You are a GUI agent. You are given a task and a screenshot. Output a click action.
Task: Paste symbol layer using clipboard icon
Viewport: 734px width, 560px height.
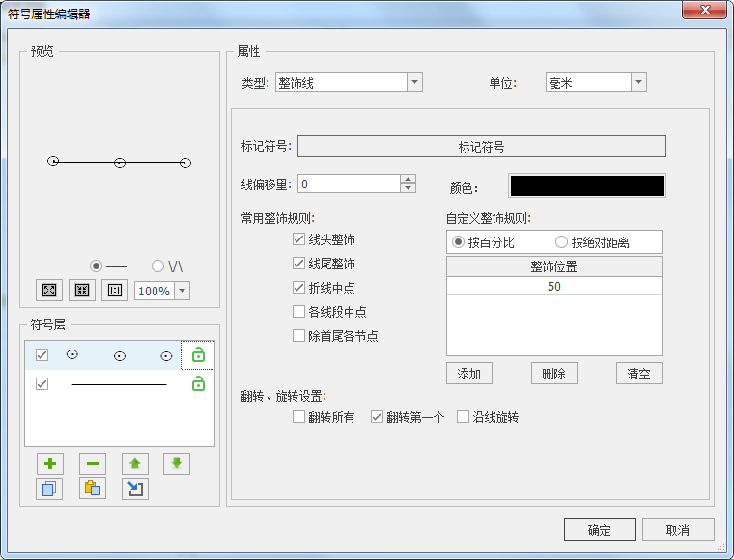click(x=92, y=489)
